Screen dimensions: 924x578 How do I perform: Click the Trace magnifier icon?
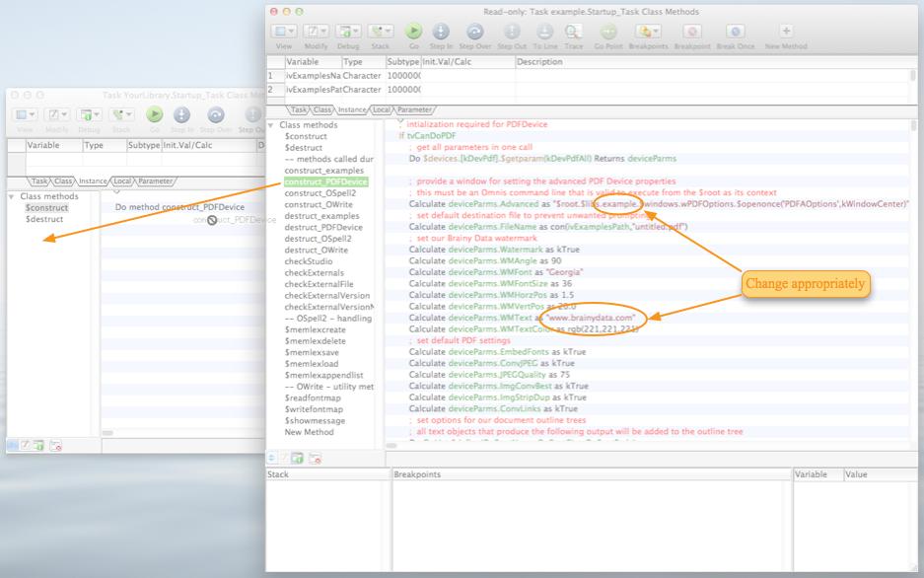(x=573, y=32)
